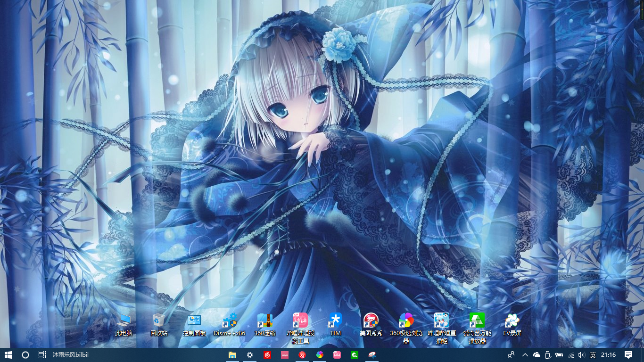Select the 哔哩哔哩投稿工具 desktop shortcut
The width and height of the screenshot is (644, 362).
pyautogui.click(x=300, y=328)
